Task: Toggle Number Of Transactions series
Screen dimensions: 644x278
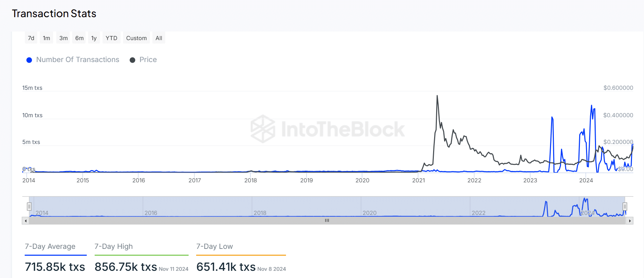Action: (x=78, y=60)
